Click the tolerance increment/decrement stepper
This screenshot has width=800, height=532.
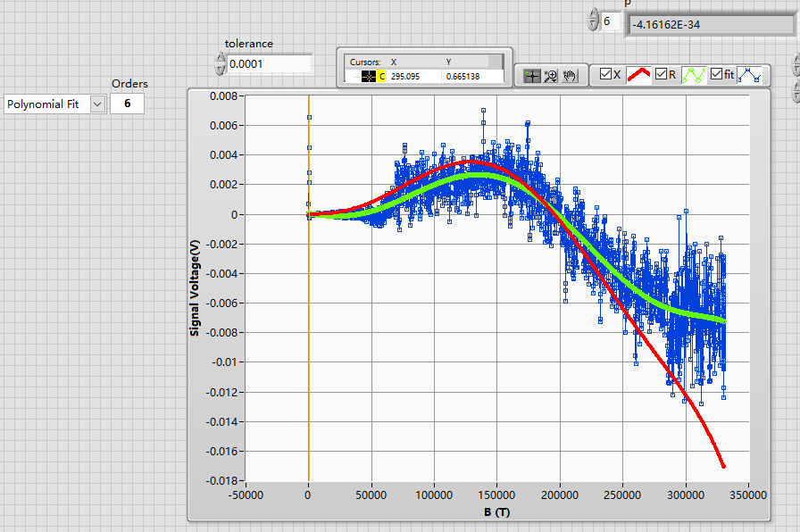pyautogui.click(x=221, y=64)
